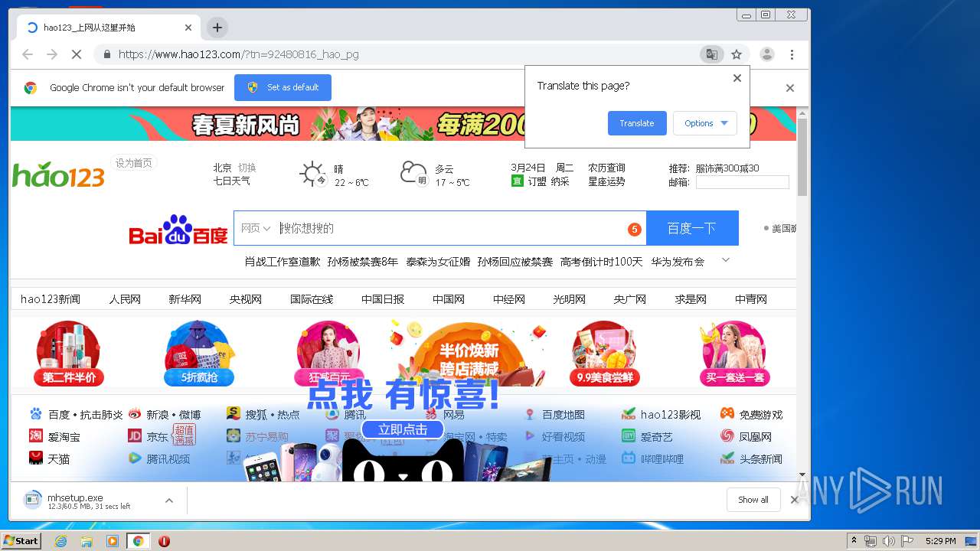This screenshot has height=551, width=980.
Task: Open the translate Options dropdown
Action: (705, 123)
